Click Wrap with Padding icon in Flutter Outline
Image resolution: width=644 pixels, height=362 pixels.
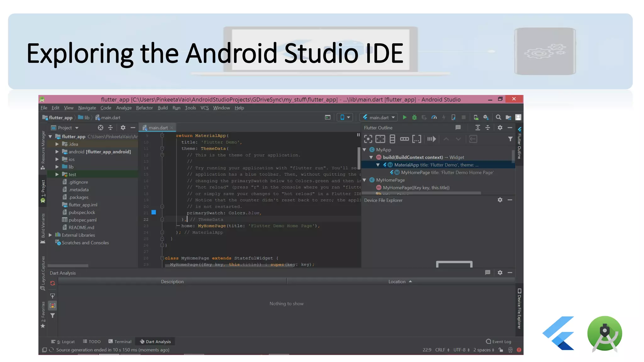[x=380, y=139]
